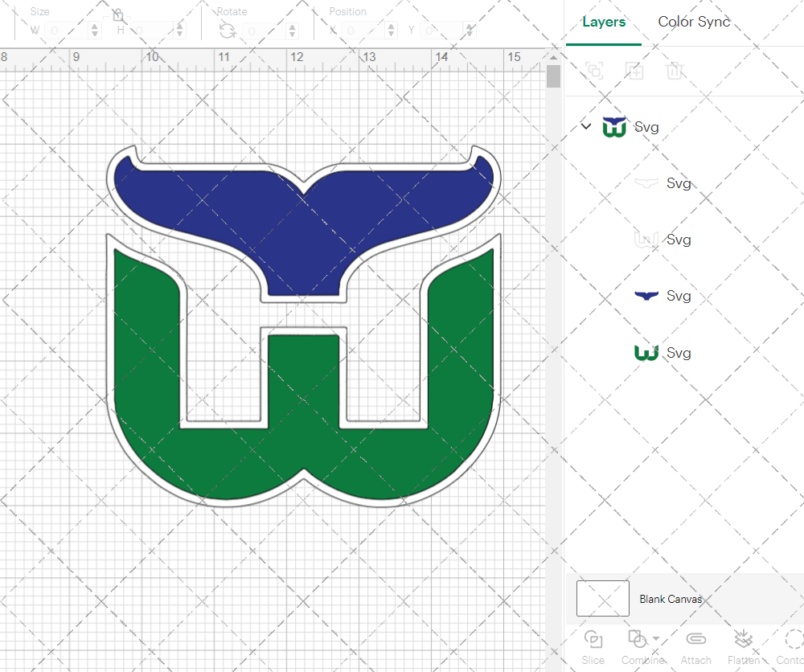804x672 pixels.
Task: Adjust the Position Y stepper arrows
Action: [x=470, y=31]
